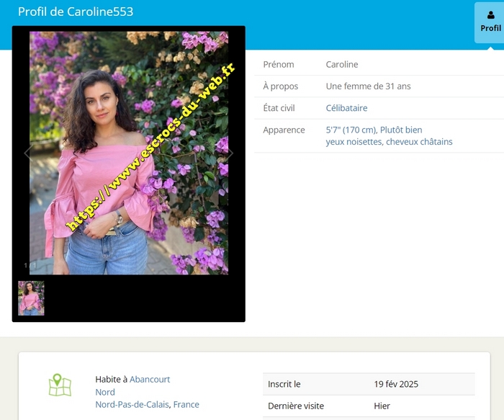Viewport: 504px width, 420px height.
Task: Click the 19 fév 2025 registration date
Action: click(x=396, y=384)
